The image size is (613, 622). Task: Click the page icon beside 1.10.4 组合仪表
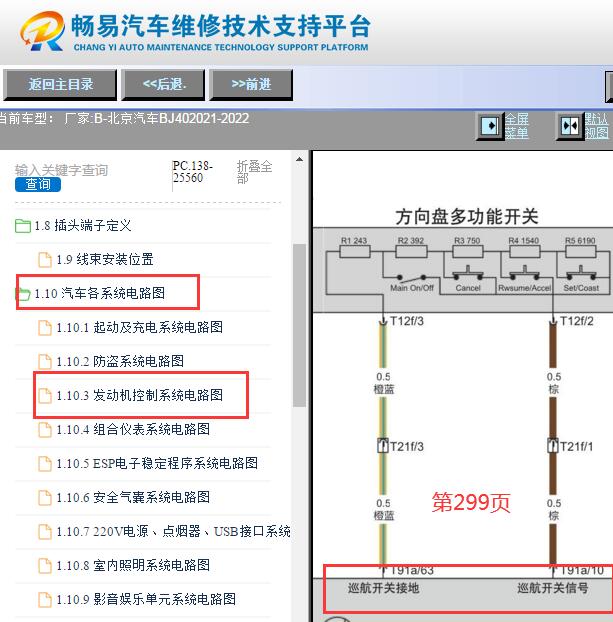click(45, 430)
